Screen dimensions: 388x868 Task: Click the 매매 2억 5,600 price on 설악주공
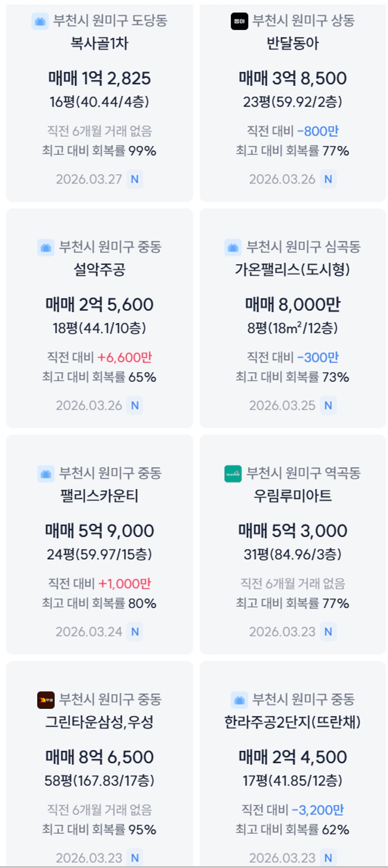click(99, 305)
